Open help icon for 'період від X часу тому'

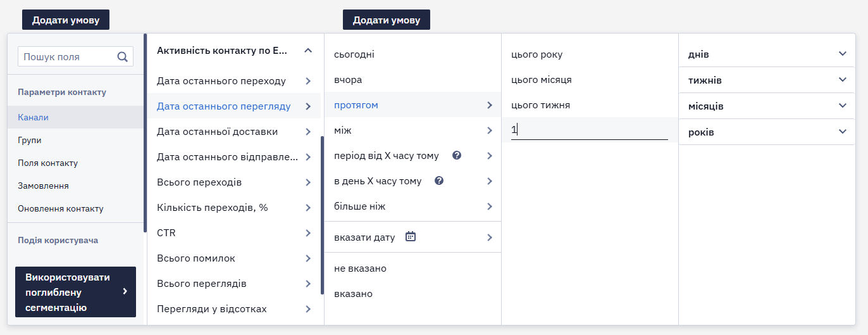pyautogui.click(x=457, y=155)
